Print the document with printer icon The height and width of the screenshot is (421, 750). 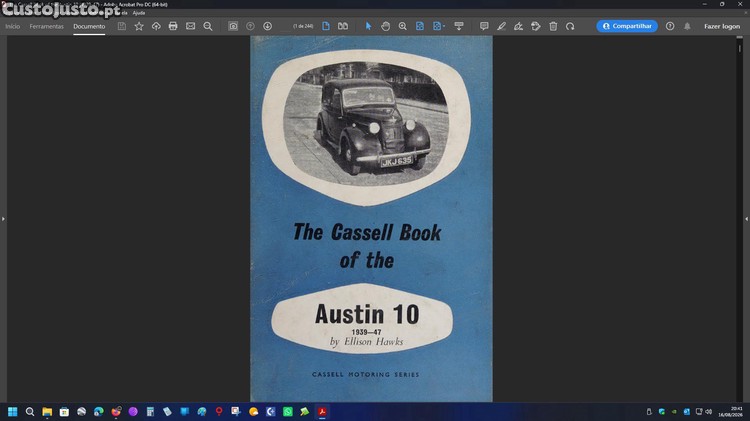click(173, 26)
